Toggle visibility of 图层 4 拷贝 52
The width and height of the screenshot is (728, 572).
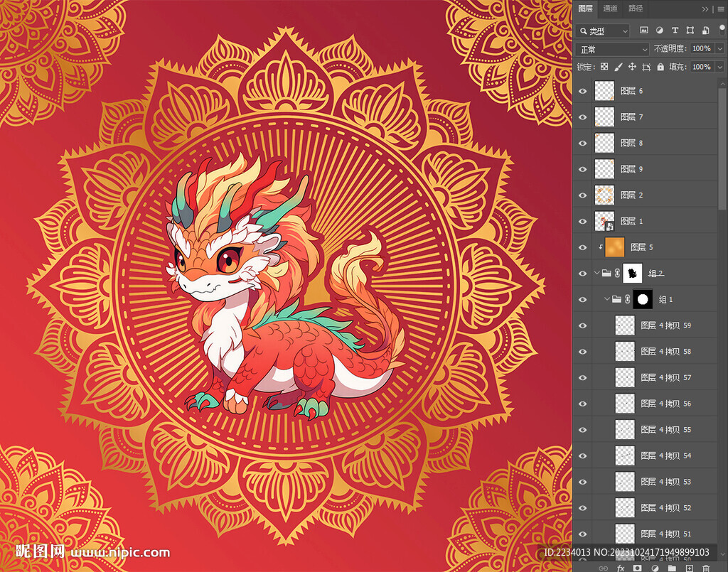tap(583, 507)
